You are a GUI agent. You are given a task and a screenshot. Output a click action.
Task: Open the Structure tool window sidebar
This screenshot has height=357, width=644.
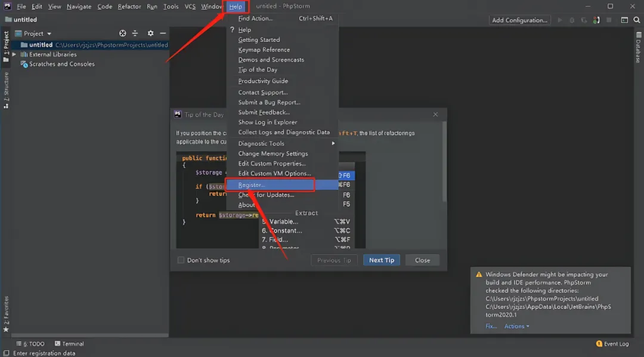6,90
